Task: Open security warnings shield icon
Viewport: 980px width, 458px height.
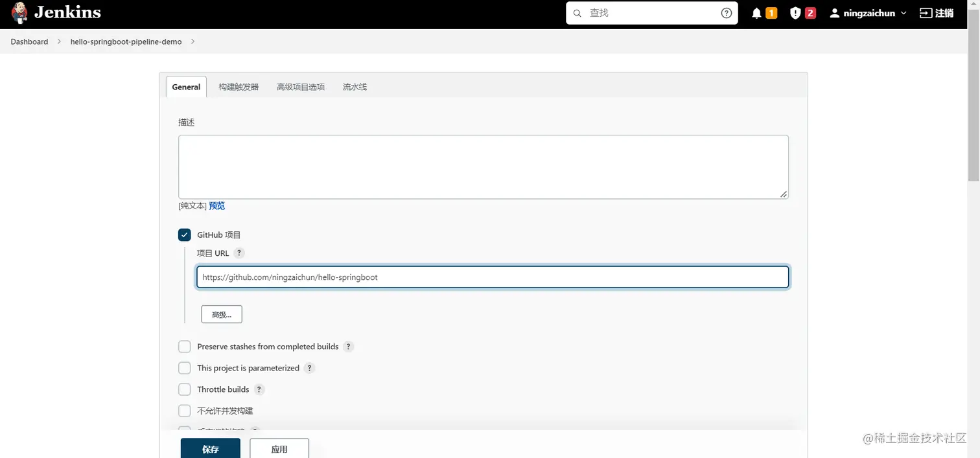Action: click(x=795, y=13)
